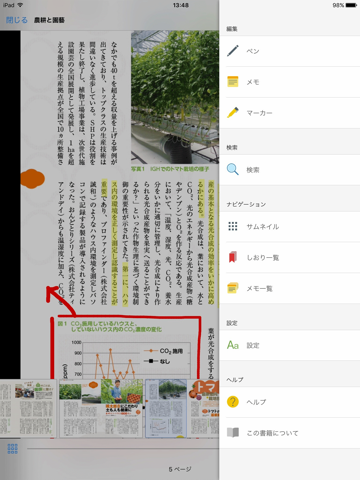360x480 pixels.
Task: Open the memo list (メモ一覧) icon
Action: [x=233, y=288]
